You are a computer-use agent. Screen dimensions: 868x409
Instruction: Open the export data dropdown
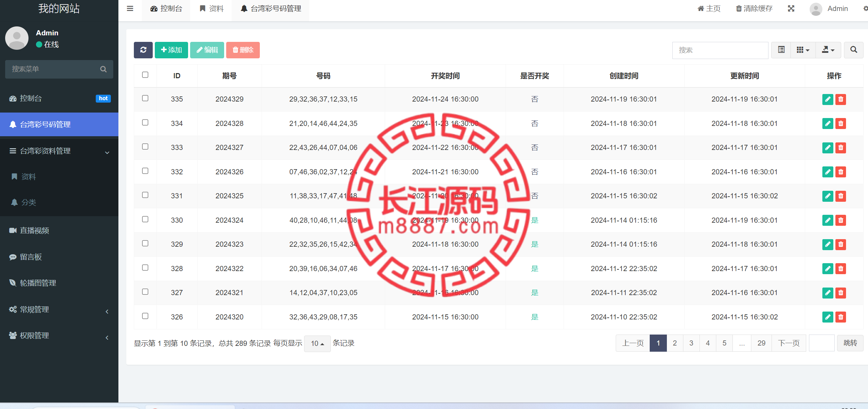[x=828, y=50]
